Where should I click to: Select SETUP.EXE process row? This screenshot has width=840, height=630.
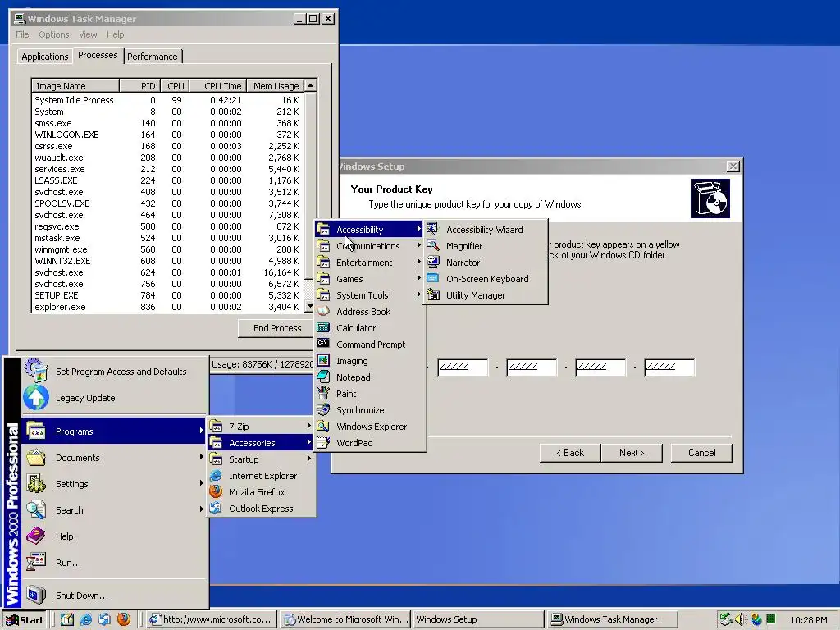click(x=167, y=295)
